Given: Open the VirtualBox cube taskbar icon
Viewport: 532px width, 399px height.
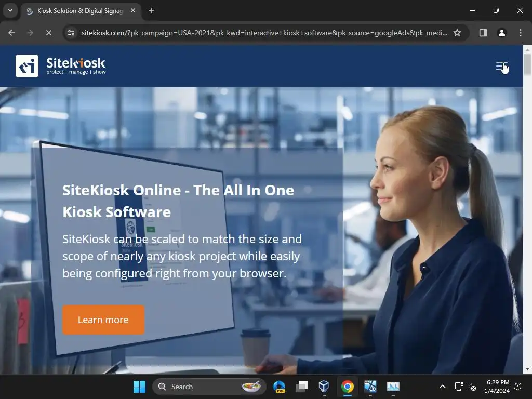Looking at the screenshot, I should [324, 387].
